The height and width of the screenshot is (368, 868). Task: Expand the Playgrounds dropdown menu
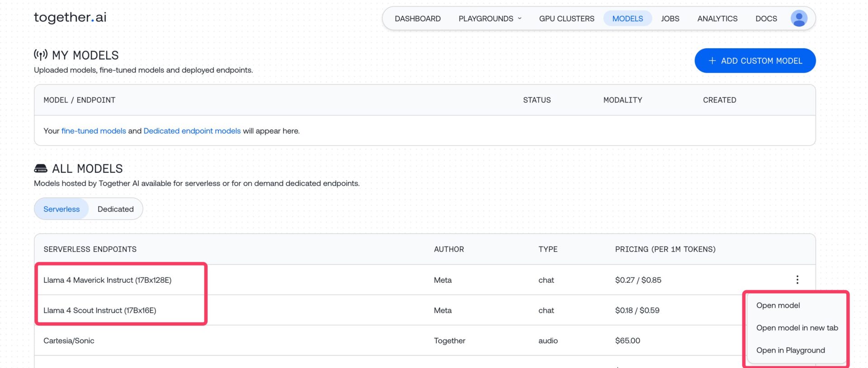click(490, 19)
